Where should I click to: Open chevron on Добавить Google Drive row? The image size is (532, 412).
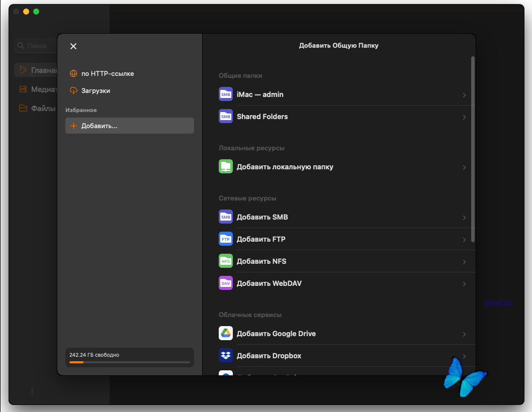coord(464,334)
